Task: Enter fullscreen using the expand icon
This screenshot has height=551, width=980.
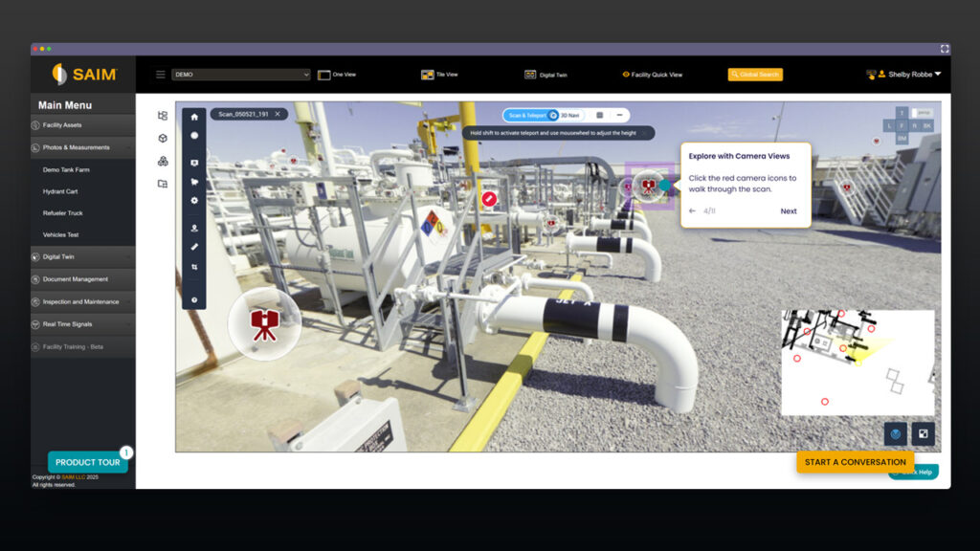Action: [x=923, y=433]
